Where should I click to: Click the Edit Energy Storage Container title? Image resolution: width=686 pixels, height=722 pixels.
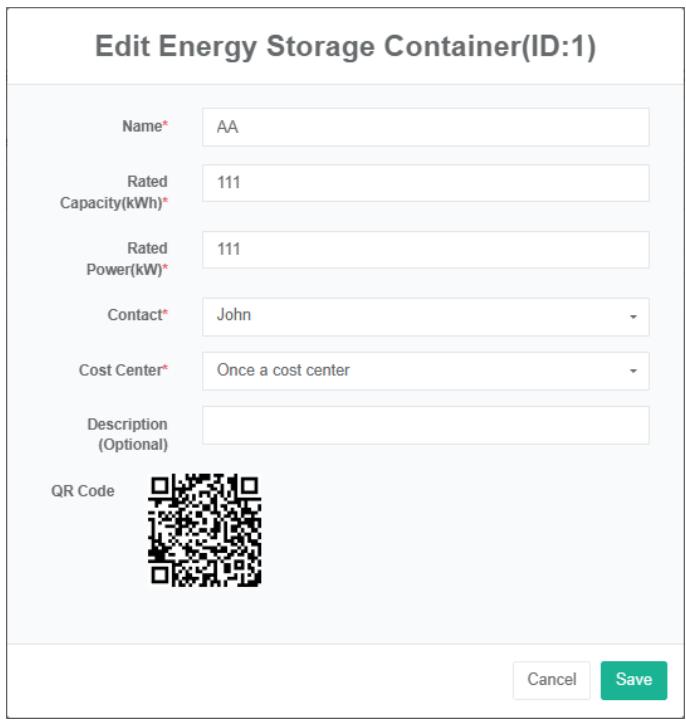[x=345, y=48]
